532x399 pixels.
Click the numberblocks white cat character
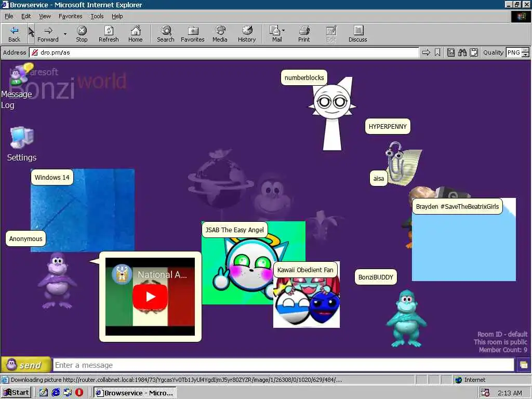(332, 114)
